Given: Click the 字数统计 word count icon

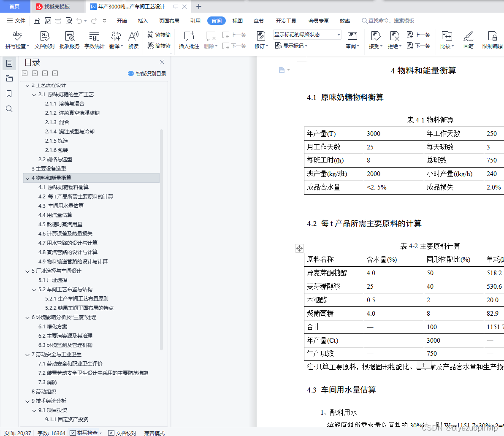Looking at the screenshot, I should pos(94,40).
